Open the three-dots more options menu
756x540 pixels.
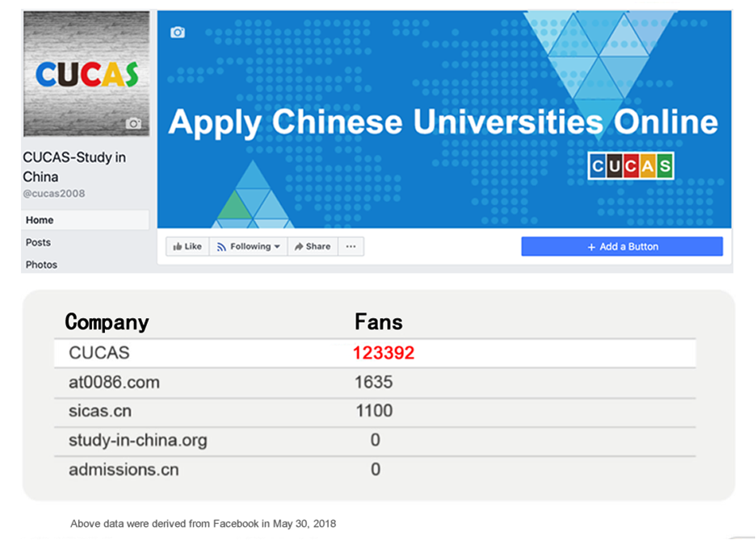pyautogui.click(x=351, y=247)
